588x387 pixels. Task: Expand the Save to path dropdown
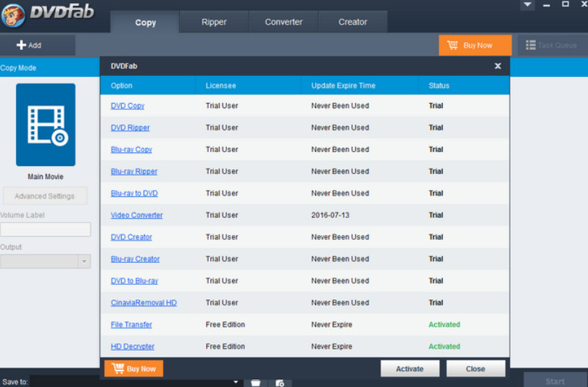(x=236, y=382)
